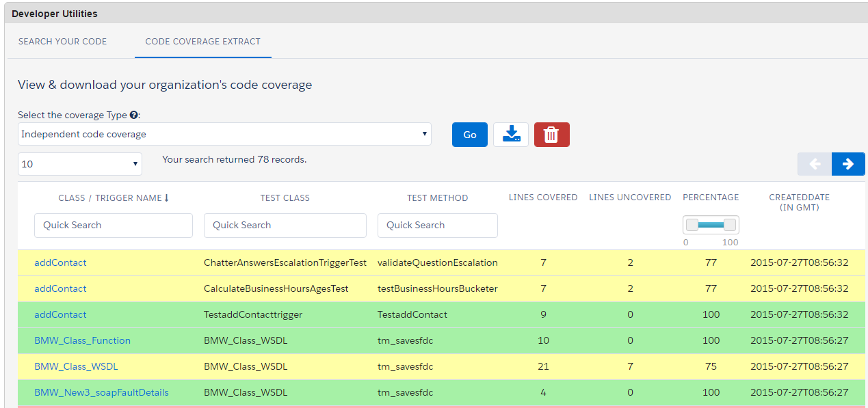Viewport: 868px width, 408px height.
Task: Click TestaddContacttrigger test class cell
Action: point(253,314)
